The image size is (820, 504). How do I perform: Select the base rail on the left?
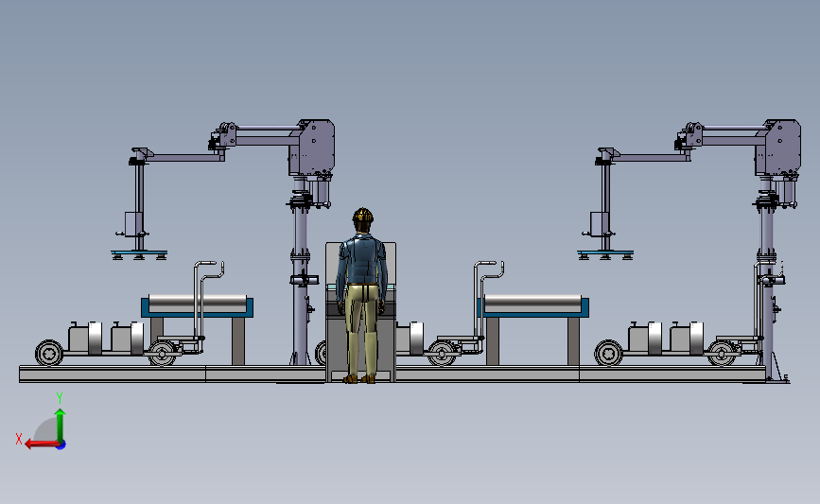click(113, 374)
